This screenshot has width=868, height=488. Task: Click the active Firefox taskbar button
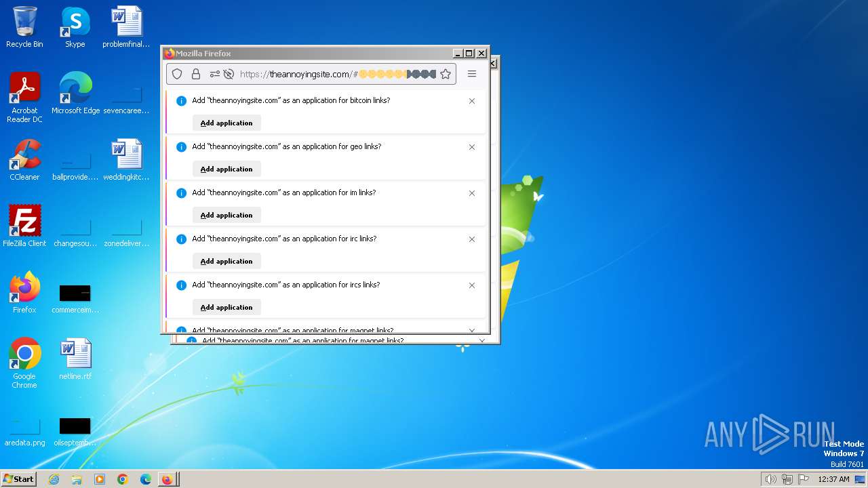(x=167, y=479)
